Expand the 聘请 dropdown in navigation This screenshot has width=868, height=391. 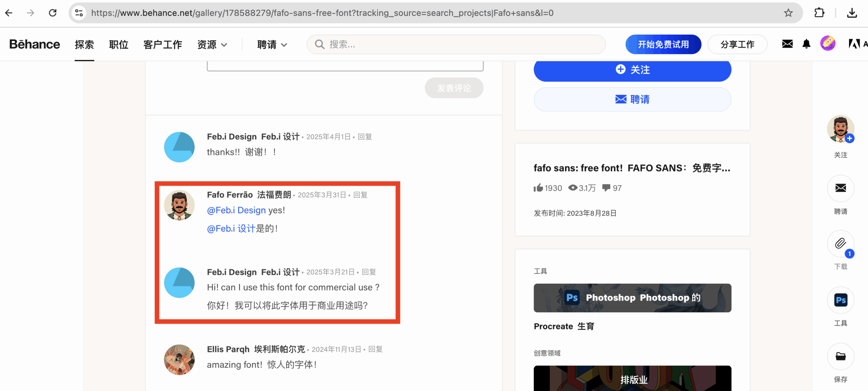pyautogui.click(x=272, y=44)
